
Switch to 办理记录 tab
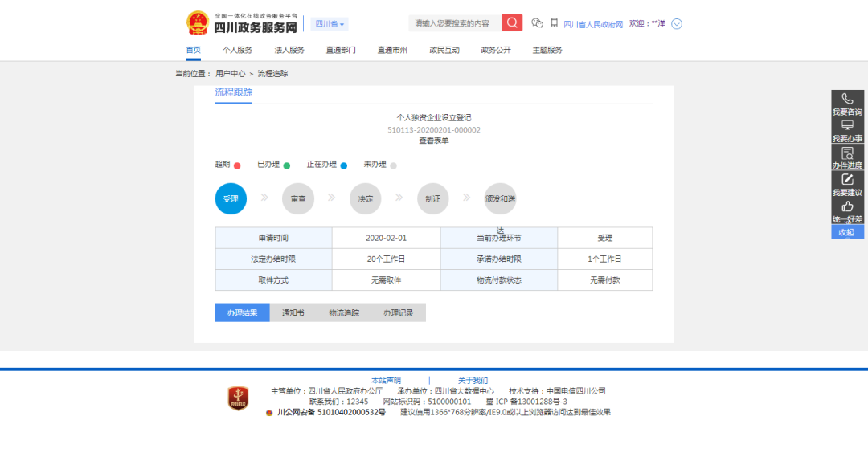[x=399, y=312]
